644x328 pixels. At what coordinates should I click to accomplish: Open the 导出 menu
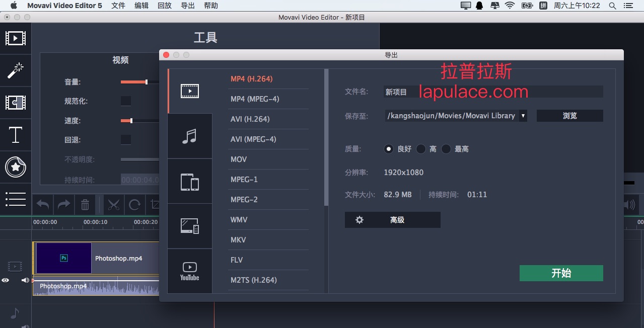pos(188,6)
